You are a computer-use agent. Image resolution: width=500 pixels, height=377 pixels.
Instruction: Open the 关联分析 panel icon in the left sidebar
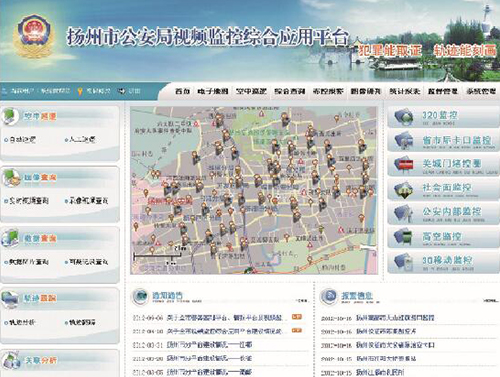[11, 360]
